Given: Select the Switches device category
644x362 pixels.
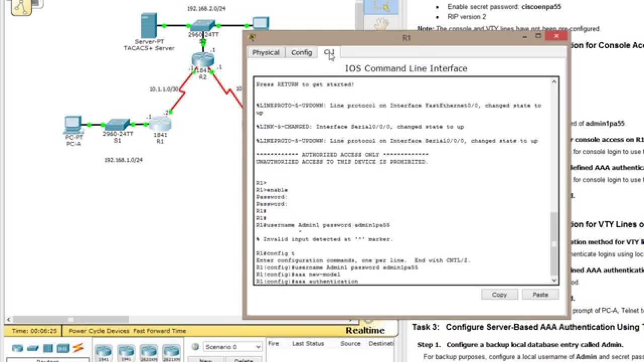Looking at the screenshot, I should click(x=33, y=348).
